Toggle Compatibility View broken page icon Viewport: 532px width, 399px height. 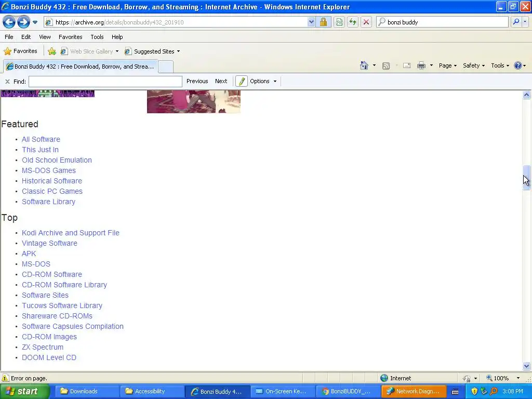tap(339, 22)
